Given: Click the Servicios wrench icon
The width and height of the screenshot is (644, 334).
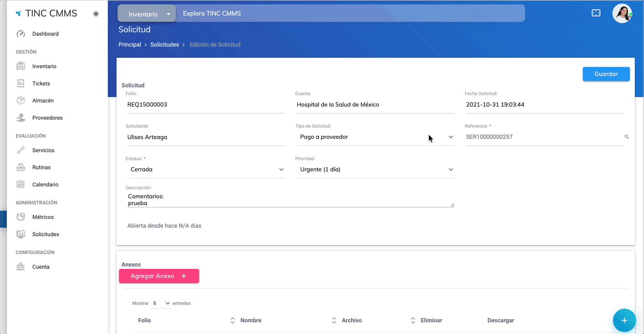Looking at the screenshot, I should pyautogui.click(x=20, y=150).
